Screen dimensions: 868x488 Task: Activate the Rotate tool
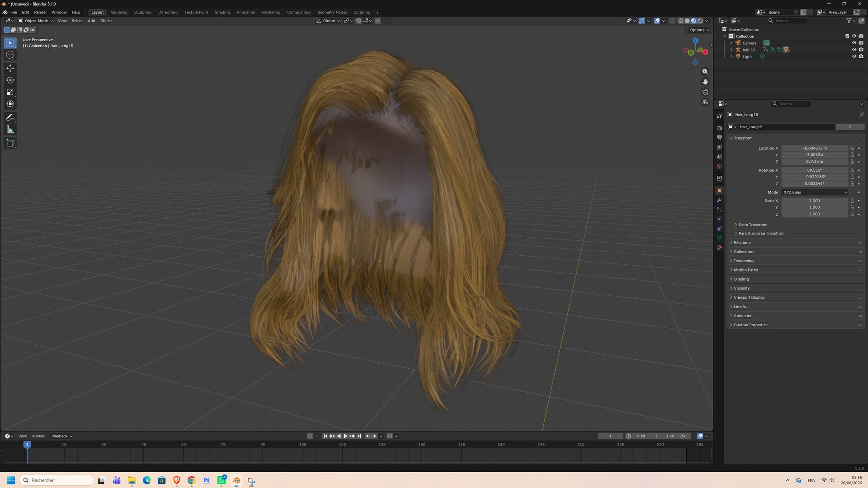(x=10, y=80)
